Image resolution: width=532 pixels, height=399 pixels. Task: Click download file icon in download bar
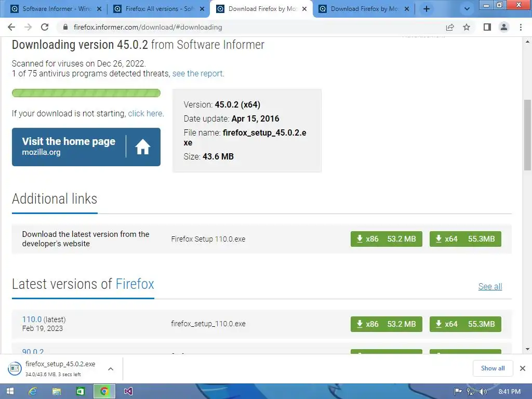[14, 368]
